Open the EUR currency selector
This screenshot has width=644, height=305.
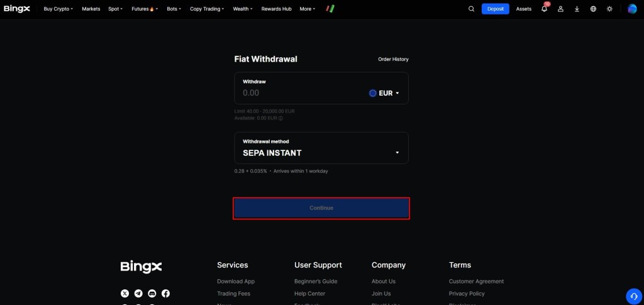(x=384, y=93)
